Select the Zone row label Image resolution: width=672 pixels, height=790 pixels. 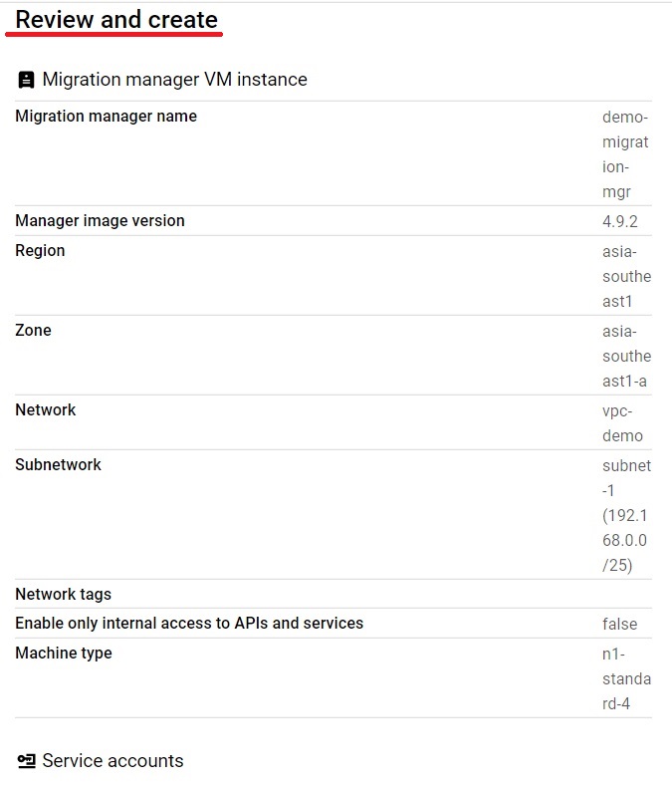[33, 330]
